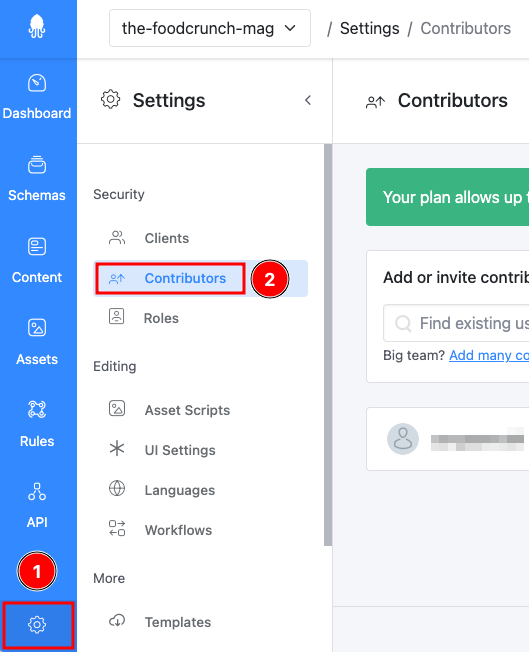Open the Content section icon
The width and height of the screenshot is (529, 652).
coord(37,247)
